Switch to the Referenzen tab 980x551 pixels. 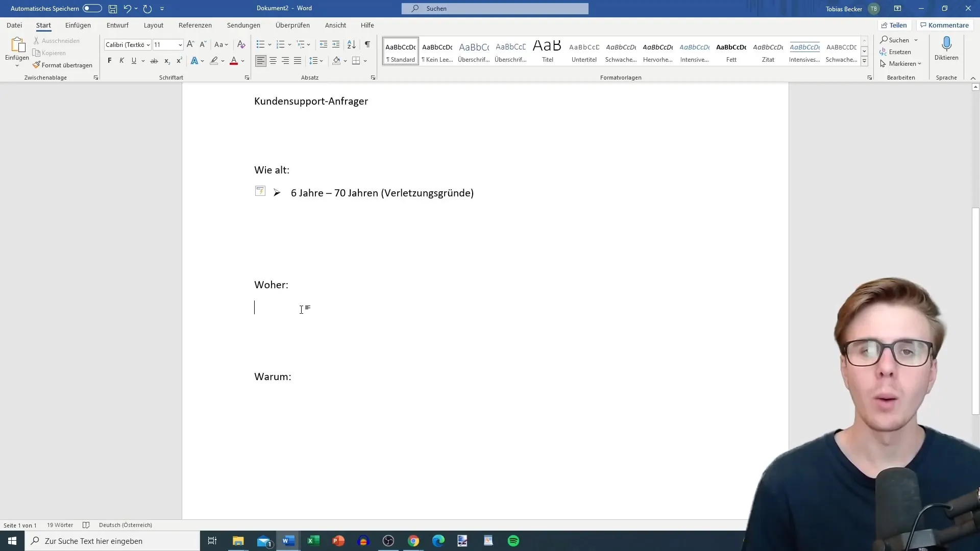(x=195, y=25)
